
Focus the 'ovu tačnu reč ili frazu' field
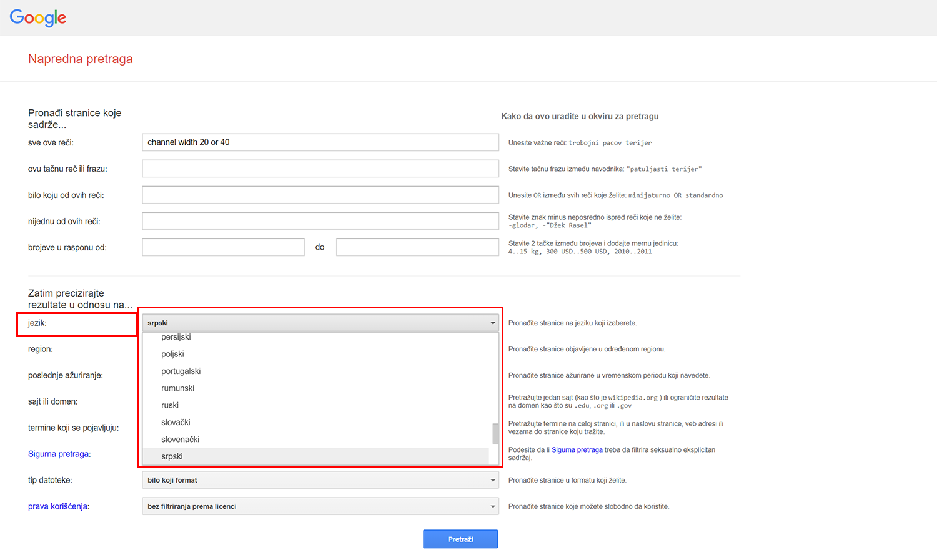point(320,169)
